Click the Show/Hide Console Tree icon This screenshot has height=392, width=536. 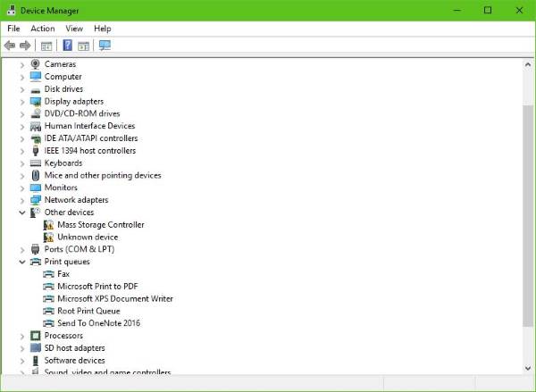click(x=46, y=46)
